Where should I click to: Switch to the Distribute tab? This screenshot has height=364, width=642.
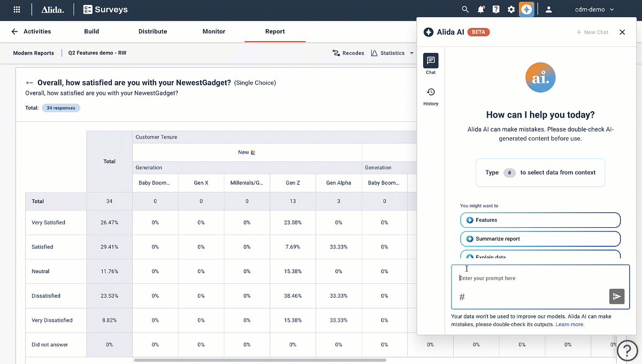point(152,32)
